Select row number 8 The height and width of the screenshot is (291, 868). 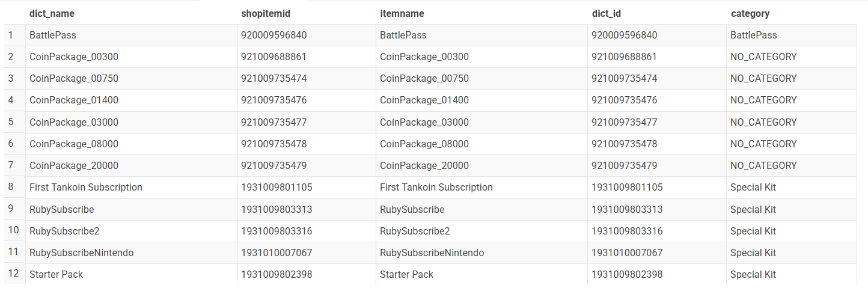[x=11, y=187]
